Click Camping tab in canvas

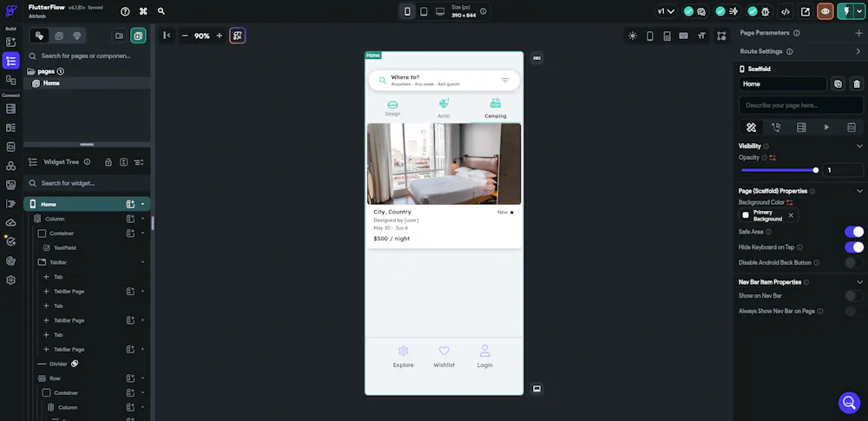(x=496, y=109)
